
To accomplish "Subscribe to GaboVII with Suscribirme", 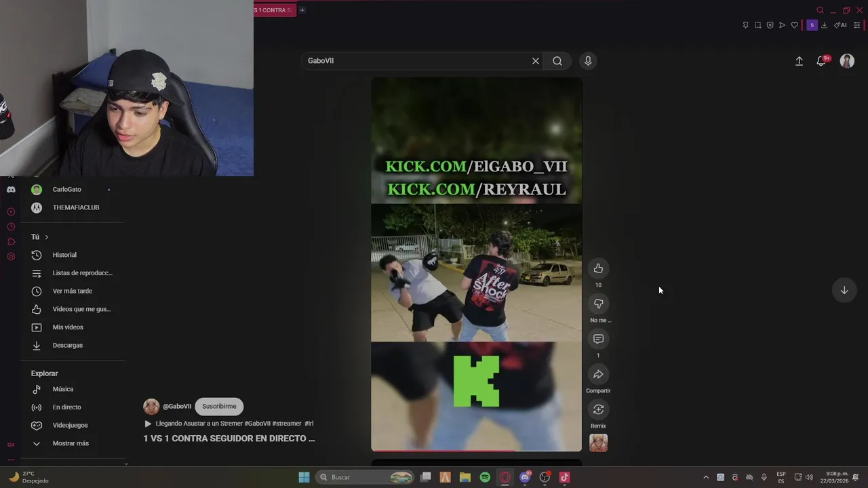I will (219, 406).
